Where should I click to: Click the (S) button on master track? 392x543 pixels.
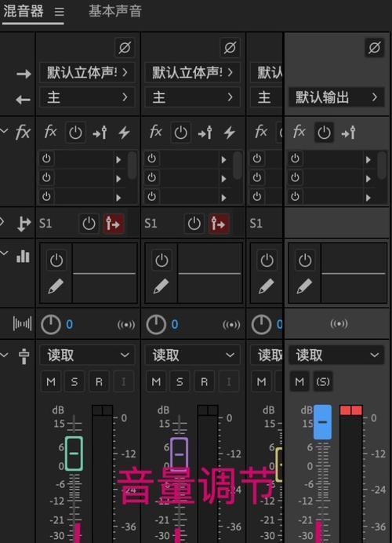(x=323, y=381)
